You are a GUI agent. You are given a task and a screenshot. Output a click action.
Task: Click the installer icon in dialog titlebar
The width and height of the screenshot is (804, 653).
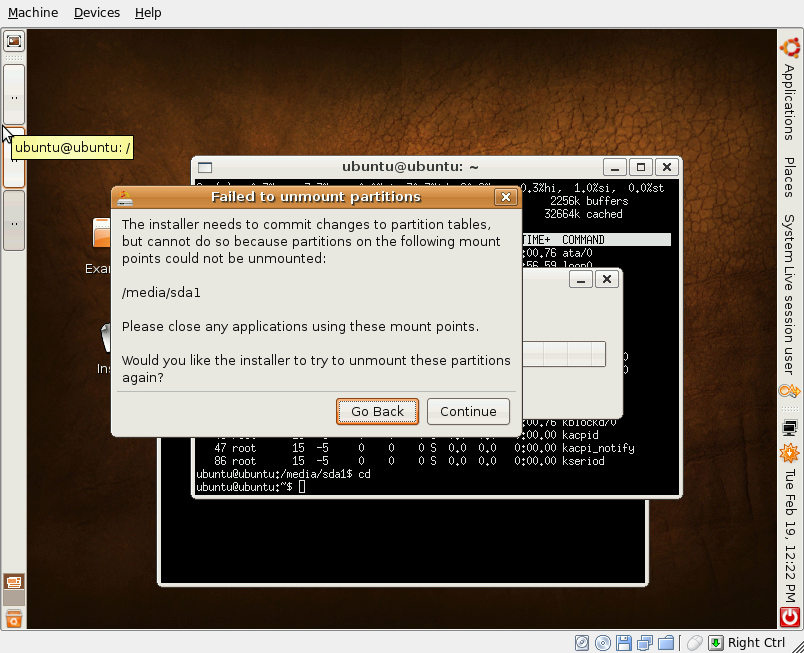point(125,197)
